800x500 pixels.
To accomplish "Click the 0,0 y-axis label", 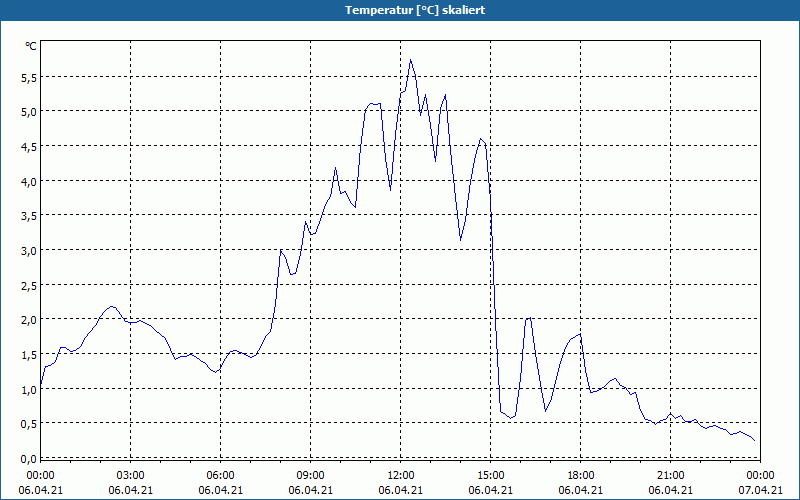I will (29, 458).
